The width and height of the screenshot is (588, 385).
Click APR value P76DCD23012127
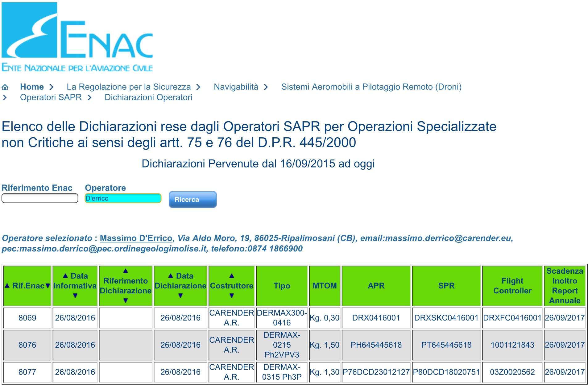(376, 372)
